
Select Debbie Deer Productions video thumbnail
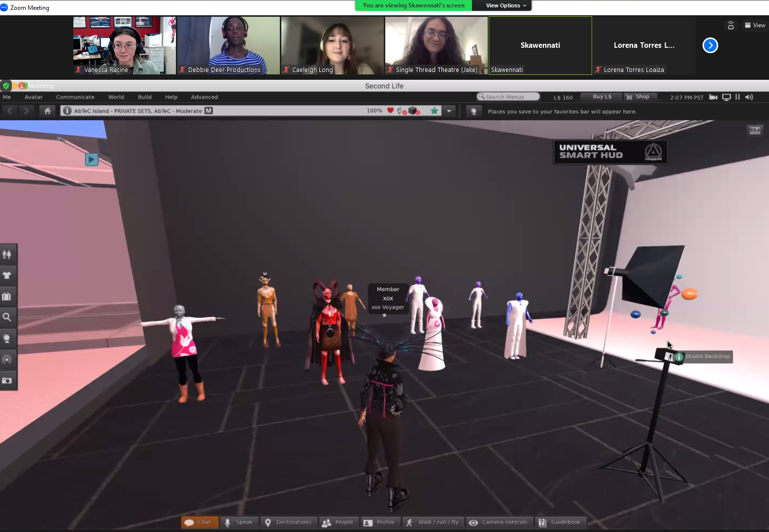point(229,45)
